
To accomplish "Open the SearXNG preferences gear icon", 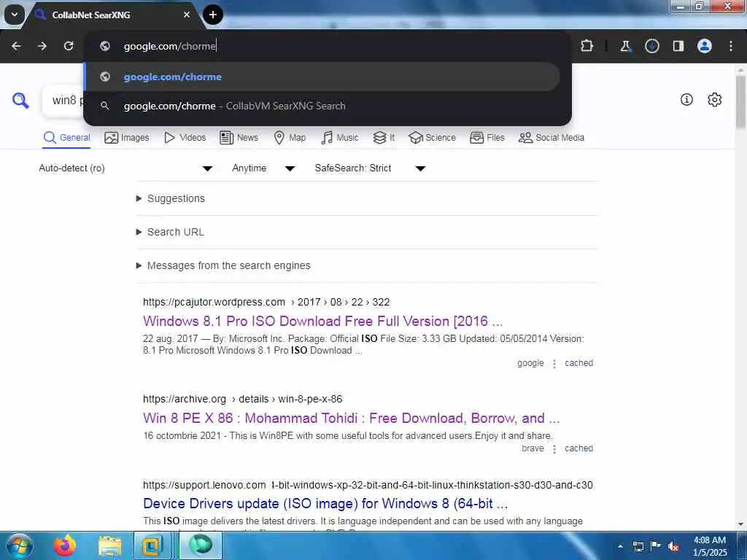I will click(x=714, y=99).
